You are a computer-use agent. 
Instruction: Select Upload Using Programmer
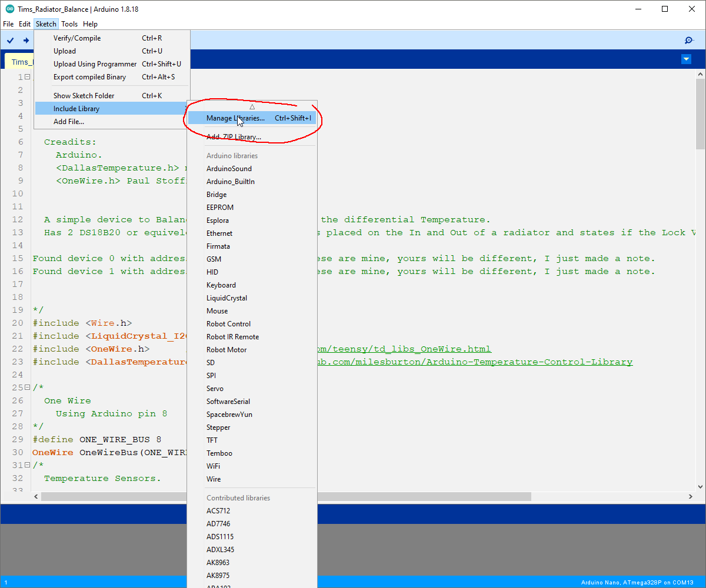[112, 64]
